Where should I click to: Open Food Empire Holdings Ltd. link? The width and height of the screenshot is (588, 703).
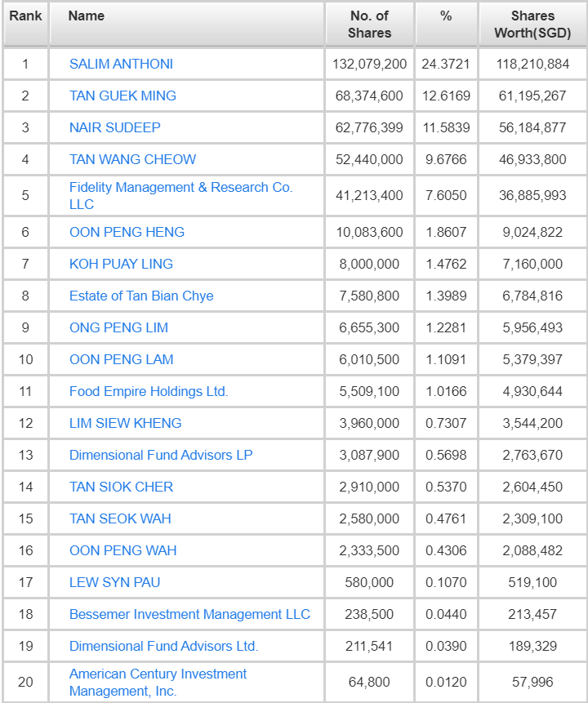(149, 391)
